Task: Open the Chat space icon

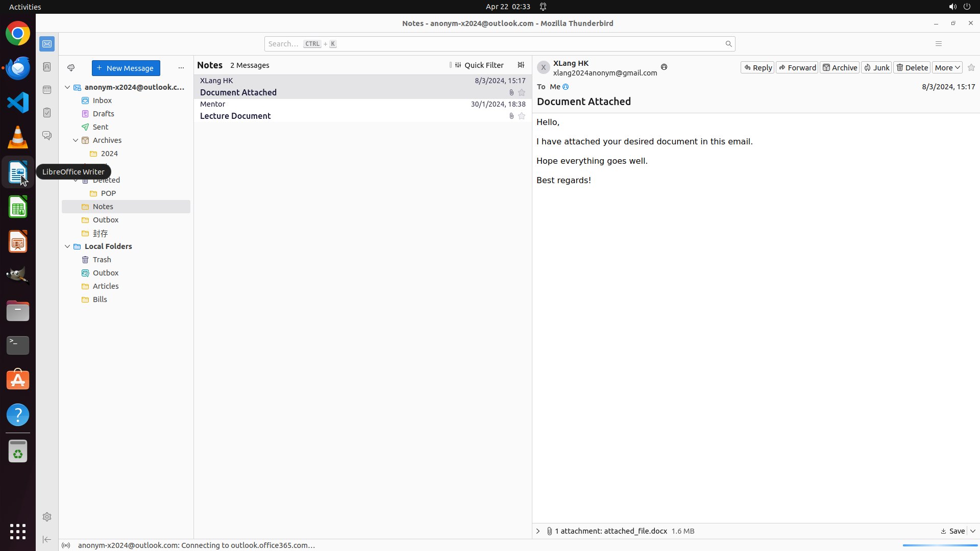Action: click(47, 136)
